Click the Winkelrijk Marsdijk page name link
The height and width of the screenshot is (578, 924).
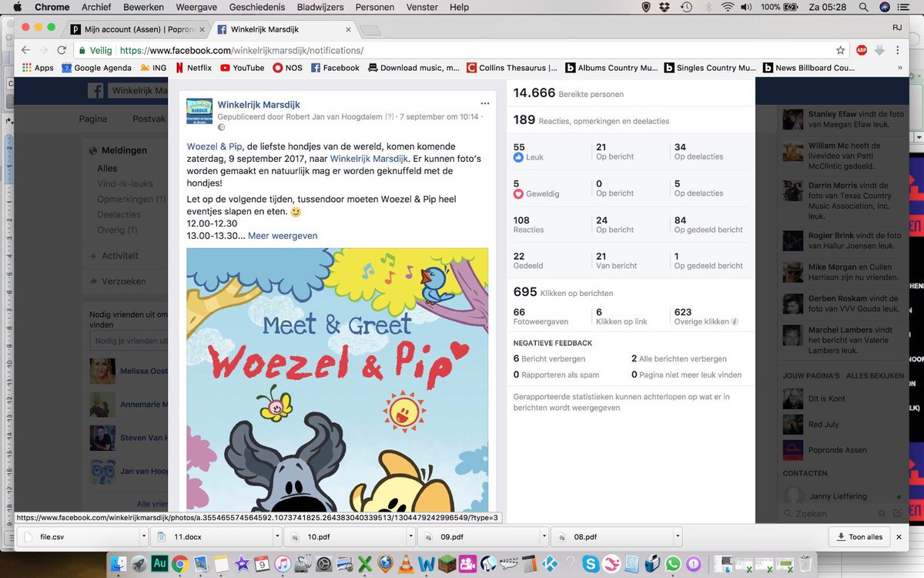(259, 104)
